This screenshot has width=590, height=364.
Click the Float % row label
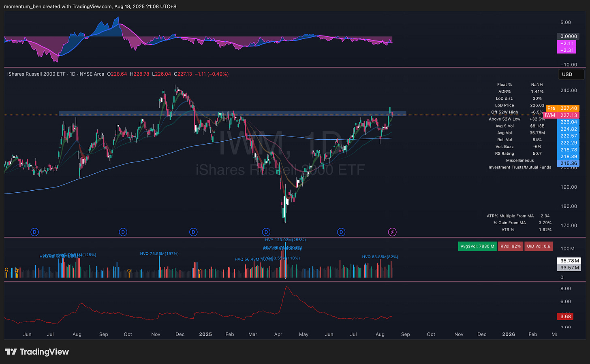coord(504,85)
